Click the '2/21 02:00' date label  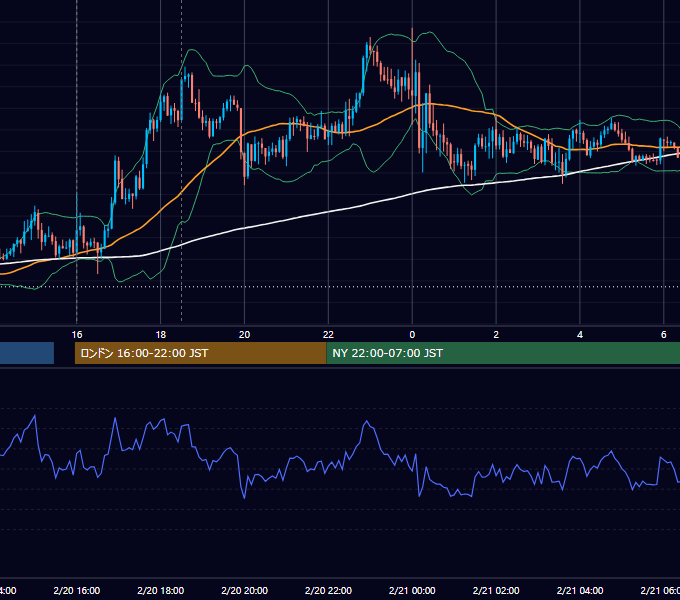(x=496, y=591)
